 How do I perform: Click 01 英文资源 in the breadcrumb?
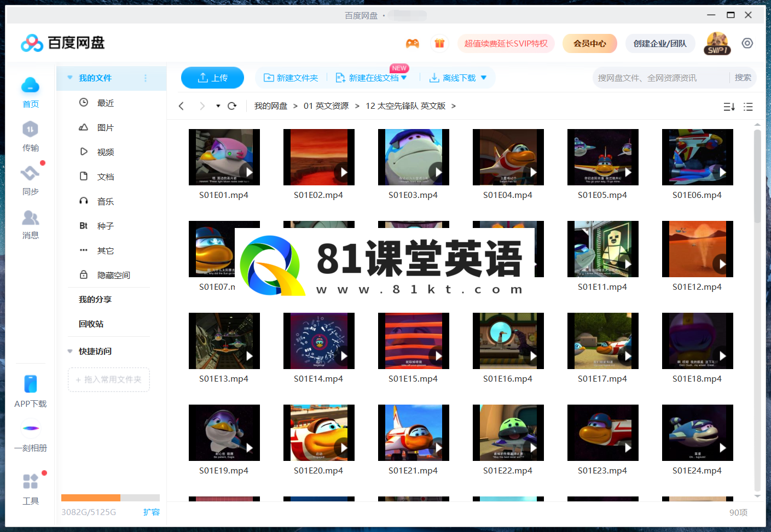326,106
